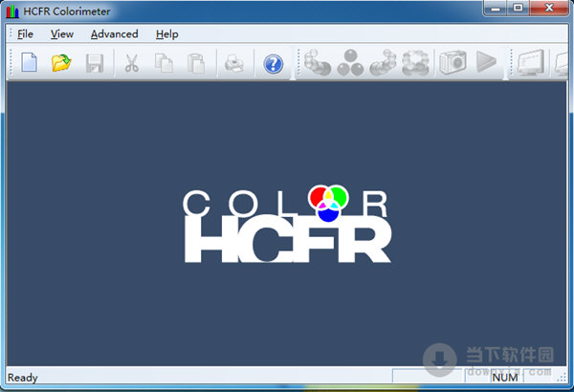Image resolution: width=574 pixels, height=392 pixels.
Task: Click the Cut scissors icon
Action: pyautogui.click(x=131, y=63)
